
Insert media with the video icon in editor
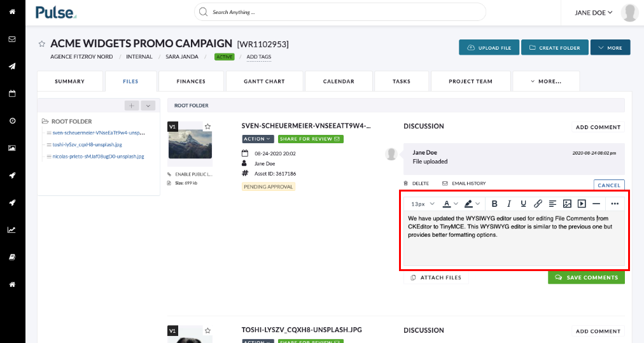[x=582, y=204]
